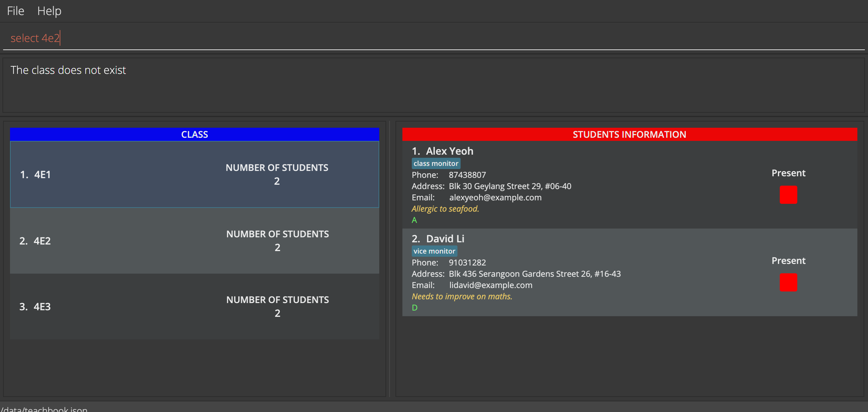
Task: Click the vice monitor tag
Action: click(434, 251)
